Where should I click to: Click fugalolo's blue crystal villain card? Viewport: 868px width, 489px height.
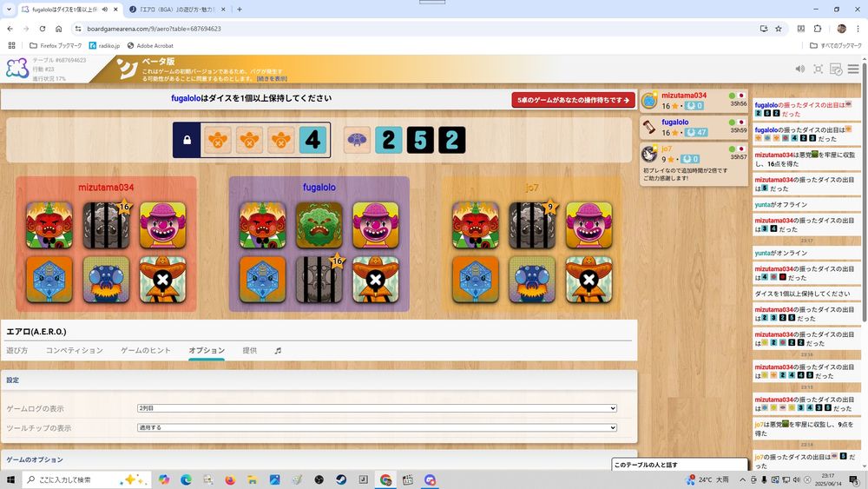pyautogui.click(x=262, y=280)
